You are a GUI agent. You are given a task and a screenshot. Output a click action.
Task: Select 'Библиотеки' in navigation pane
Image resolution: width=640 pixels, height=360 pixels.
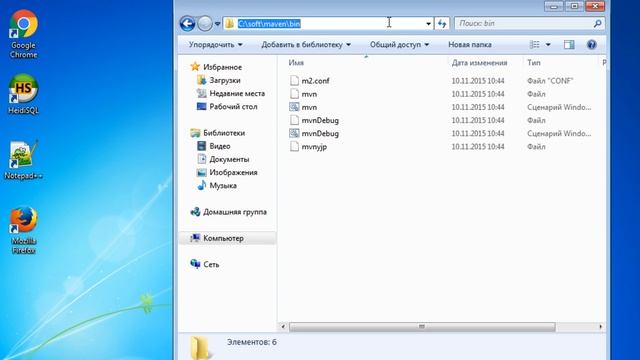(224, 133)
